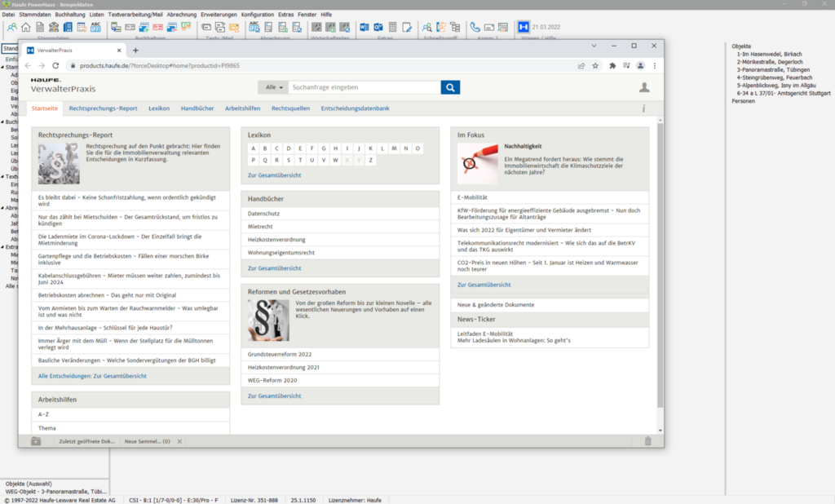Go back with browser back arrow

coord(28,65)
